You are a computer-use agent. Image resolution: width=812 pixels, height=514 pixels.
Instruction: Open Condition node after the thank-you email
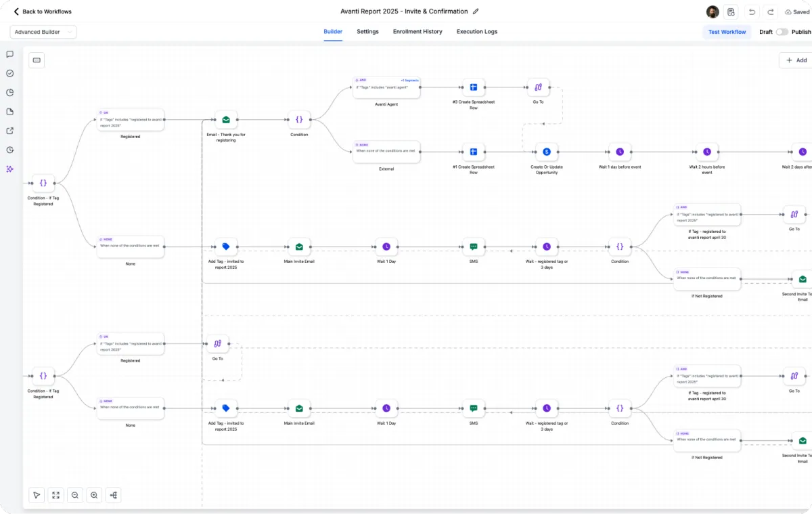299,120
